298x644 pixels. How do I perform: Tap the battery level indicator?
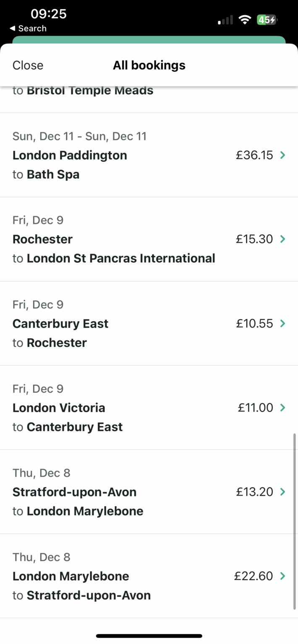click(x=267, y=19)
